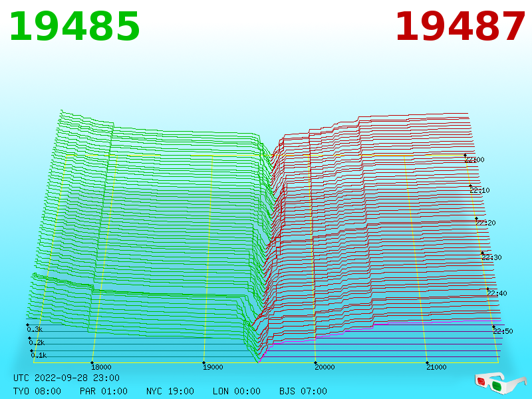The width and height of the screenshot is (532, 399).
Task: Click the 0.1k depth axis label
Action: pyautogui.click(x=39, y=356)
